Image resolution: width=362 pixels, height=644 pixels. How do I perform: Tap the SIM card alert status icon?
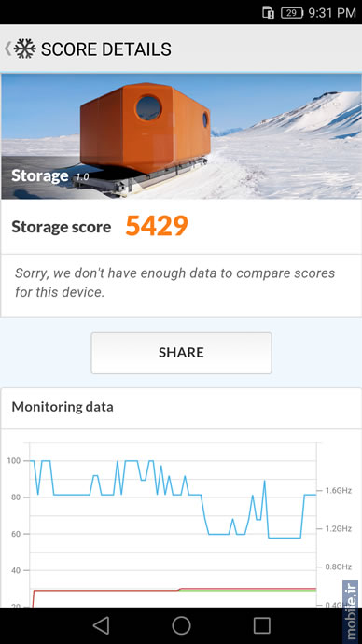point(268,13)
